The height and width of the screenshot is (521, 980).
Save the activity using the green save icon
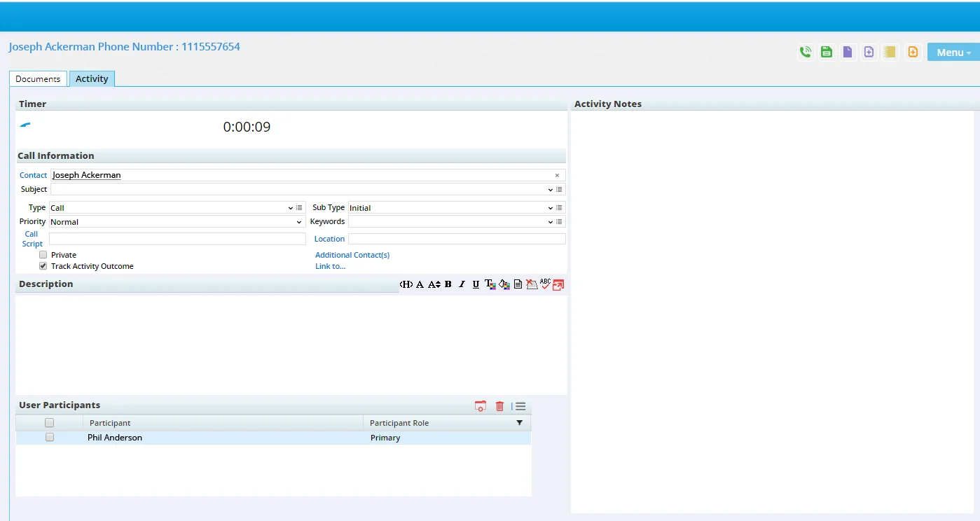click(x=827, y=52)
